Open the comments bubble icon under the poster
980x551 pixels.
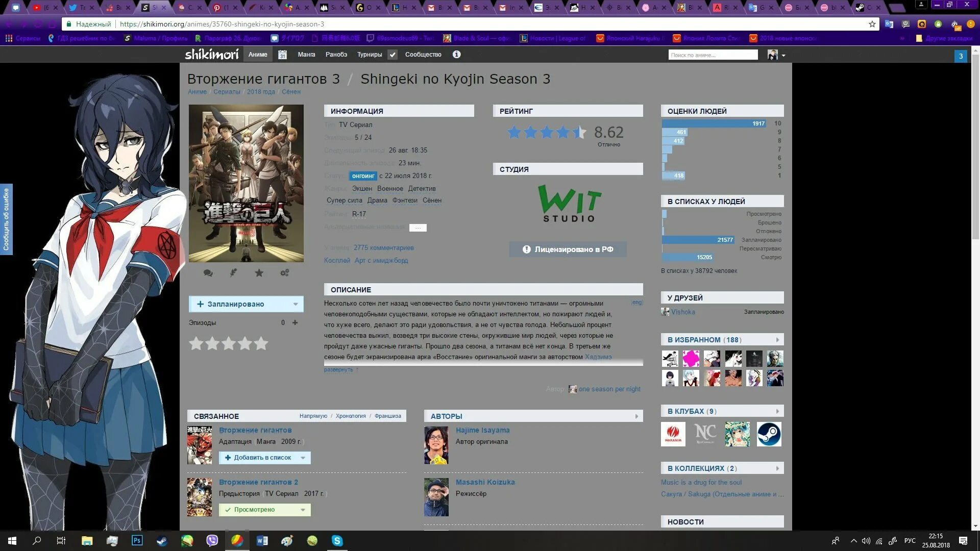point(208,273)
